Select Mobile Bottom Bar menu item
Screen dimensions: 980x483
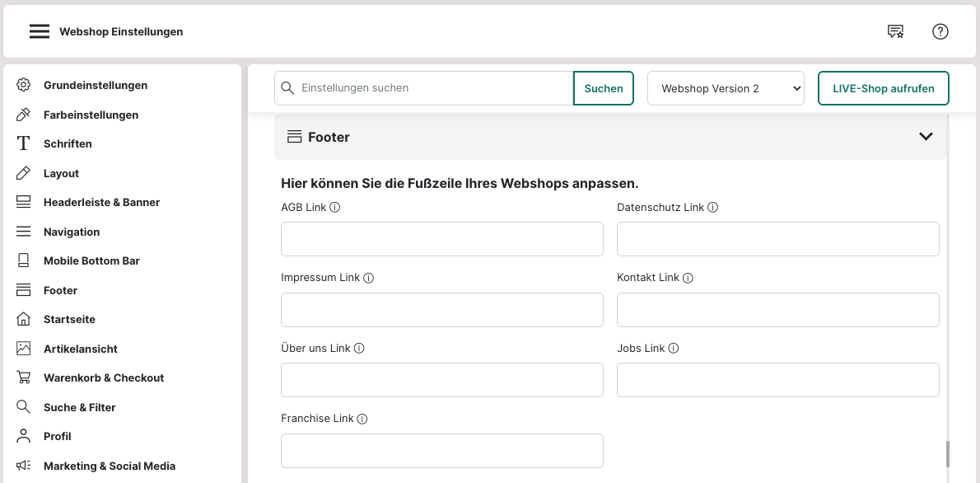(x=91, y=260)
